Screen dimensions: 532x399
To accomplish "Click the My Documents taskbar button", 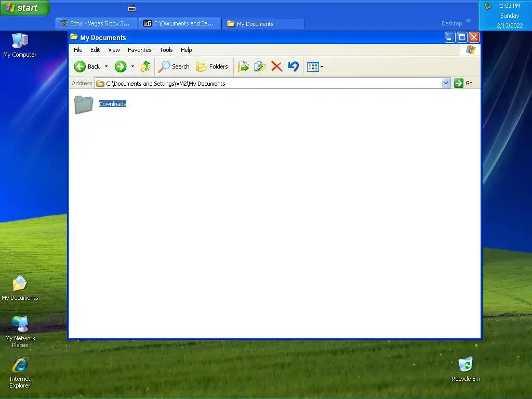I will 263,23.
